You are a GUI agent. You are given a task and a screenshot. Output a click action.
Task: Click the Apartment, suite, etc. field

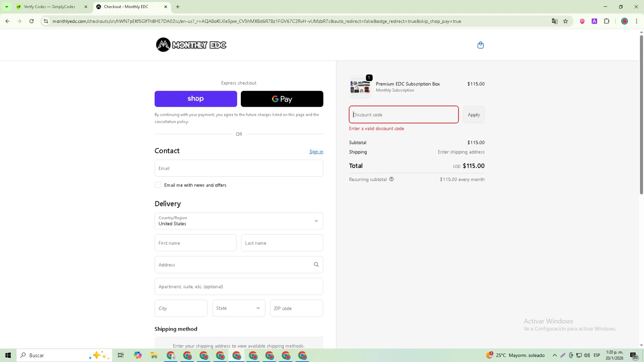coord(239,287)
